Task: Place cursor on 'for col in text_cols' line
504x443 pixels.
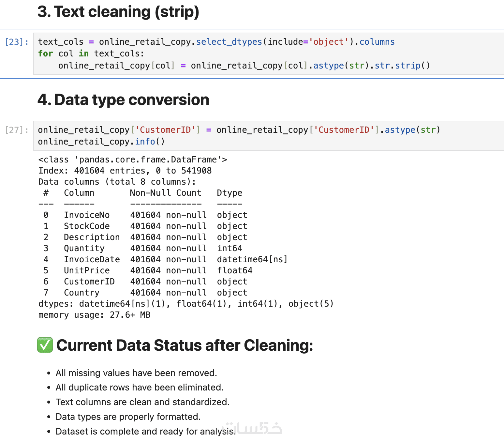Action: point(91,54)
